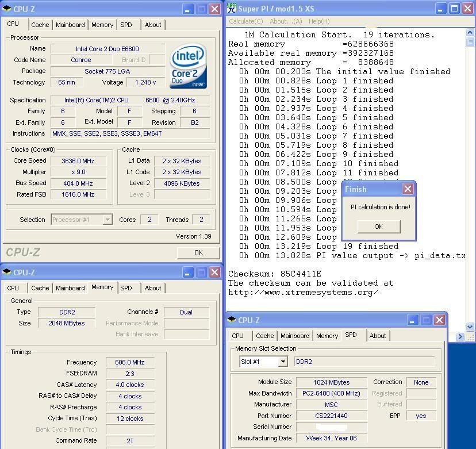Click the Checksum: 85C4411E line

(x=274, y=274)
